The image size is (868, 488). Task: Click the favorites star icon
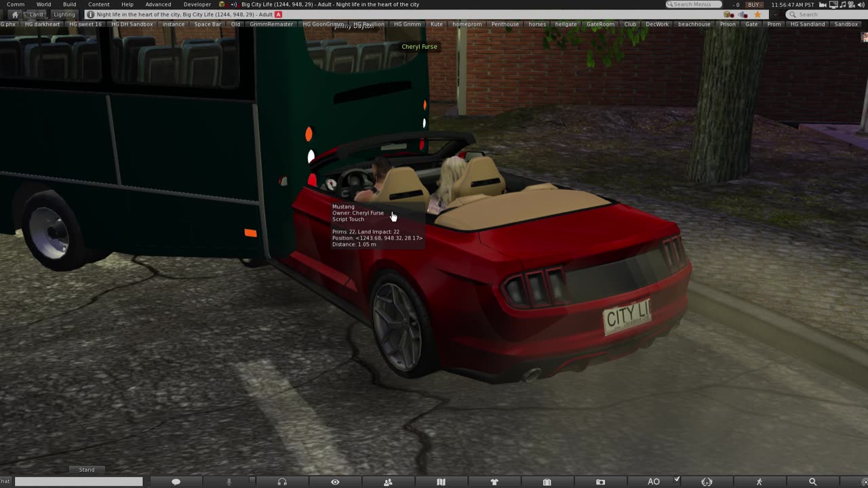click(757, 14)
